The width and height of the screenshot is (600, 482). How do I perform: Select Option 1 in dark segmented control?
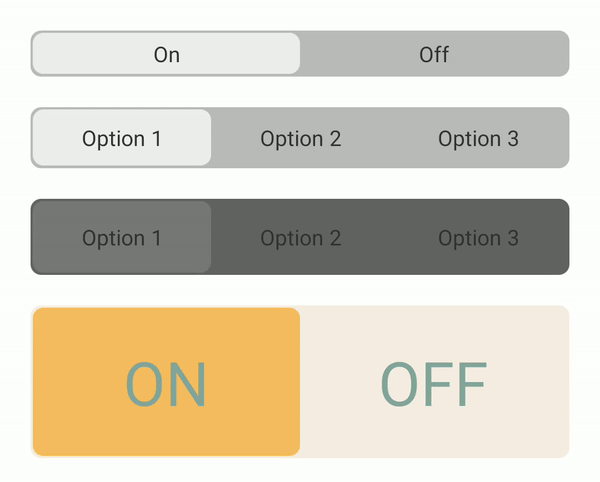click(122, 237)
